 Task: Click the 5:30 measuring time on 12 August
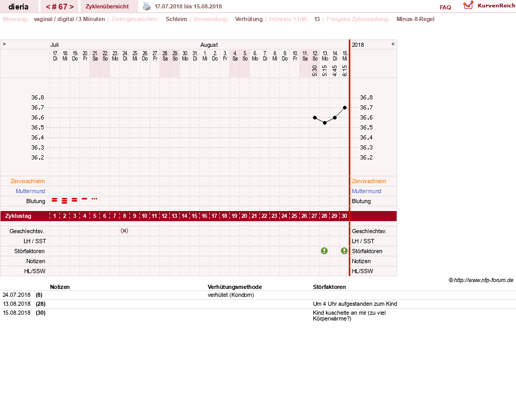coord(315,71)
